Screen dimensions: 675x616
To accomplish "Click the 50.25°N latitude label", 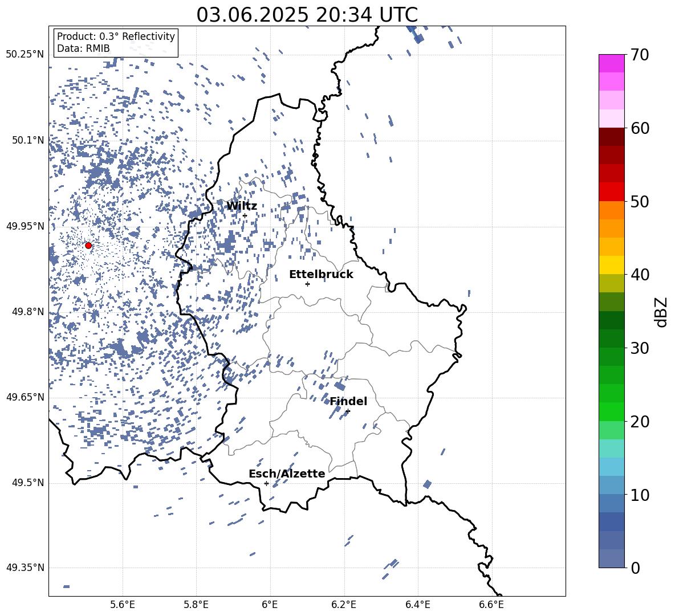I will point(25,55).
